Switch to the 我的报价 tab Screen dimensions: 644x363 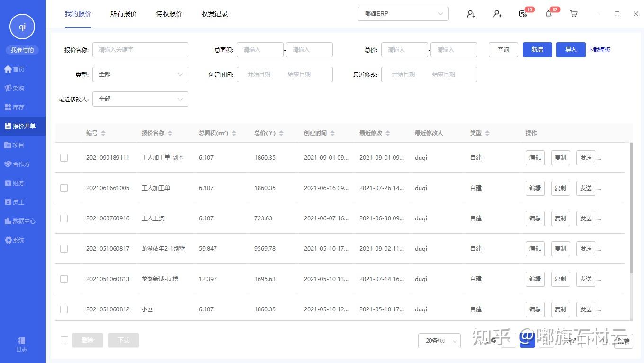click(x=78, y=14)
